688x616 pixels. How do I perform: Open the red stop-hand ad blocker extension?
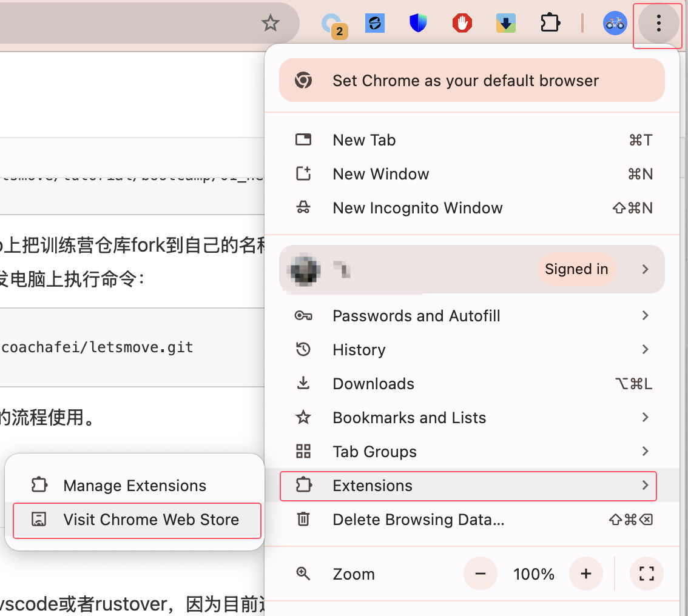pos(462,23)
